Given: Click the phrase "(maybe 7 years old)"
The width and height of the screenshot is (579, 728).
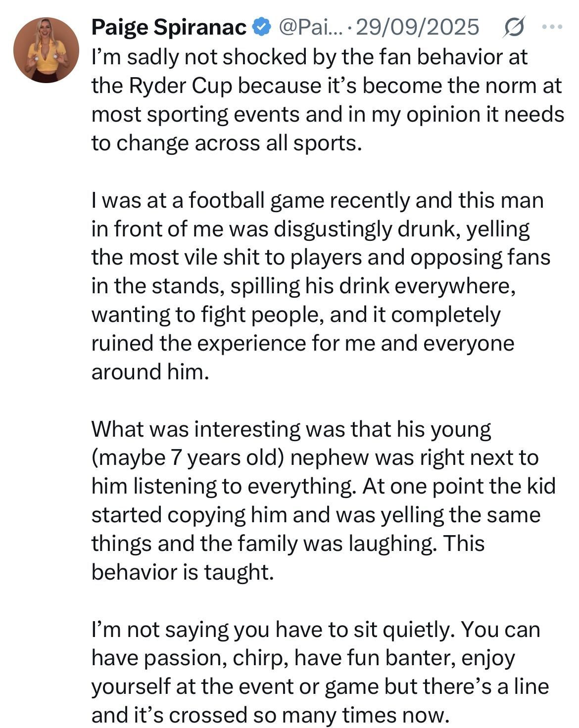Looking at the screenshot, I should [x=187, y=458].
